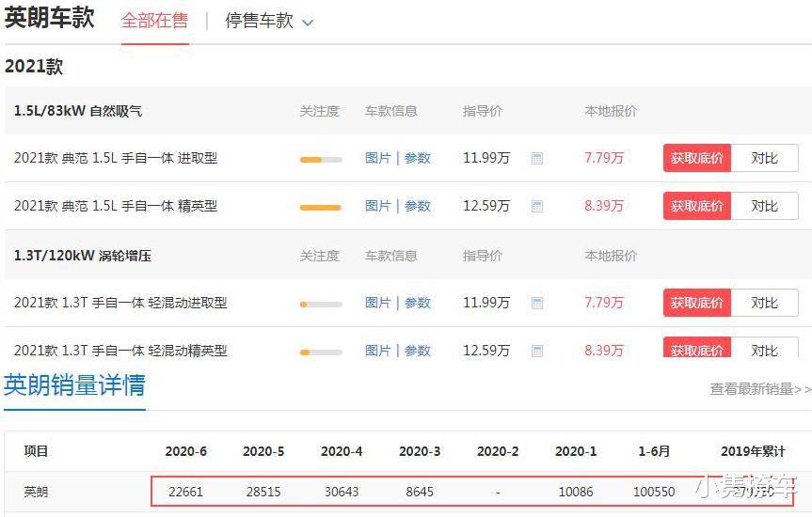Click attention bar for 典范 1.5L 进取型
Image resolution: width=812 pixels, height=517 pixels.
point(321,160)
